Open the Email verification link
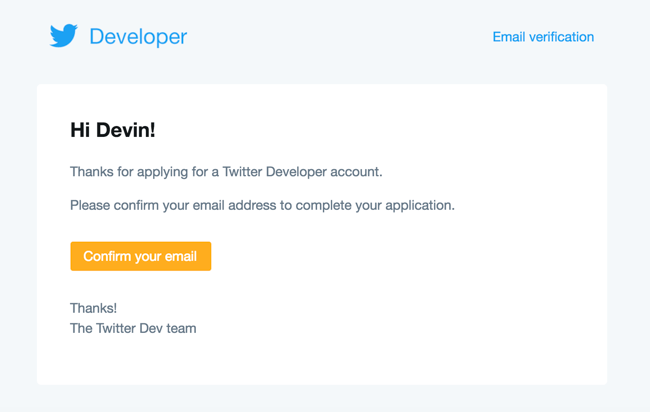The image size is (650, 412). pyautogui.click(x=543, y=37)
